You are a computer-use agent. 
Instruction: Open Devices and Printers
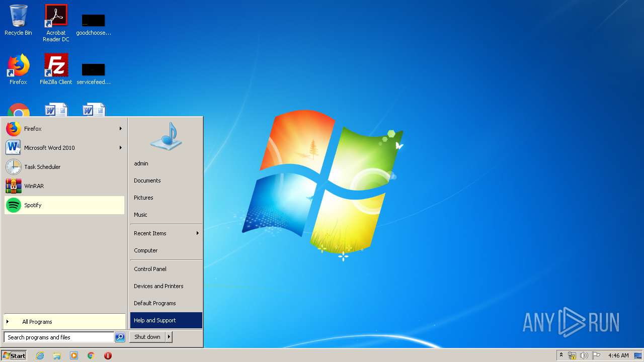tap(166, 286)
